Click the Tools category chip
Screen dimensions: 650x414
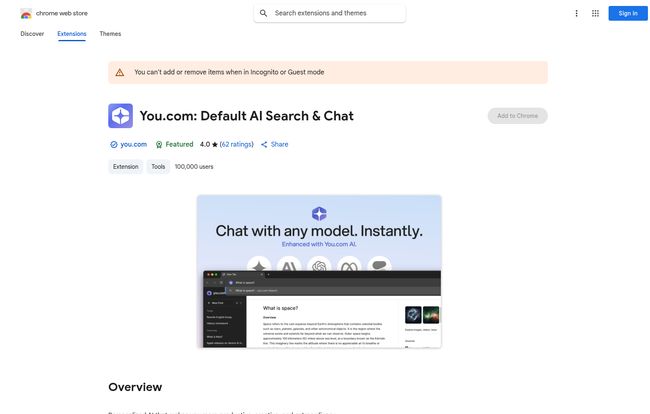coord(158,167)
